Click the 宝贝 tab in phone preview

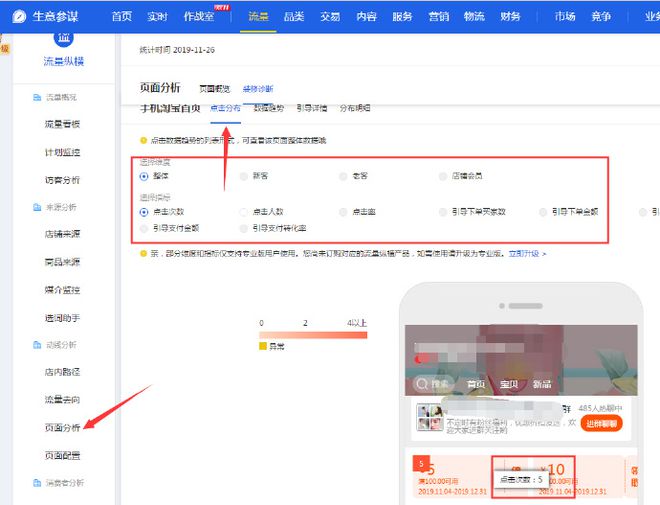(509, 384)
